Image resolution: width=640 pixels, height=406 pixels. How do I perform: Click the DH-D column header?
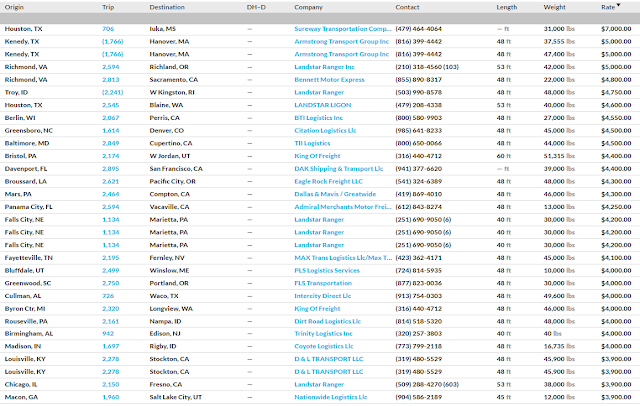tap(256, 7)
